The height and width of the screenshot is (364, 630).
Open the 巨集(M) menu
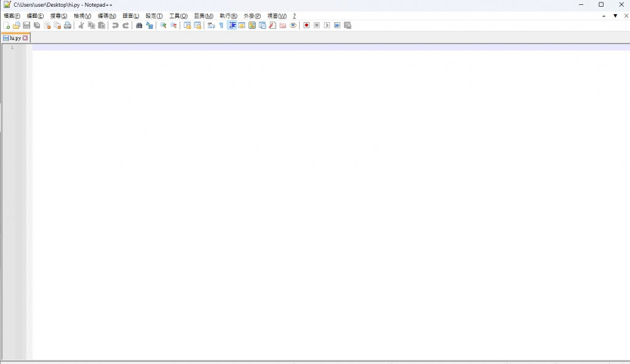pyautogui.click(x=204, y=16)
